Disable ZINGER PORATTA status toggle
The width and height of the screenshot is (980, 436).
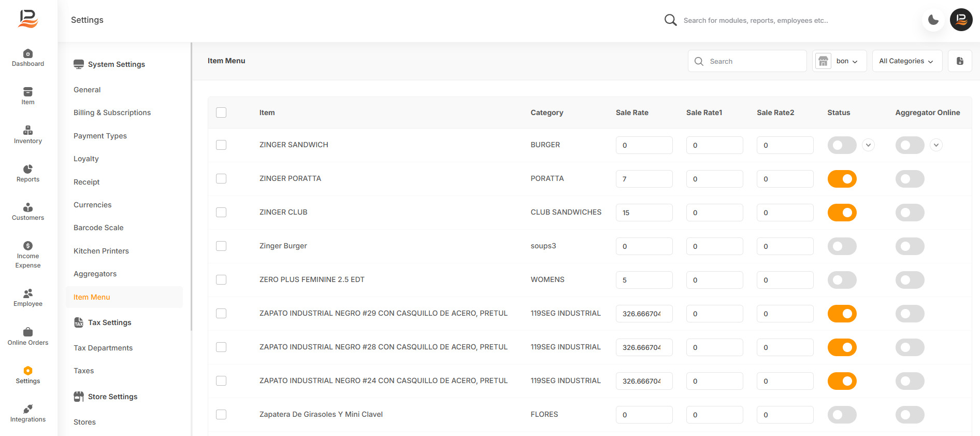842,179
